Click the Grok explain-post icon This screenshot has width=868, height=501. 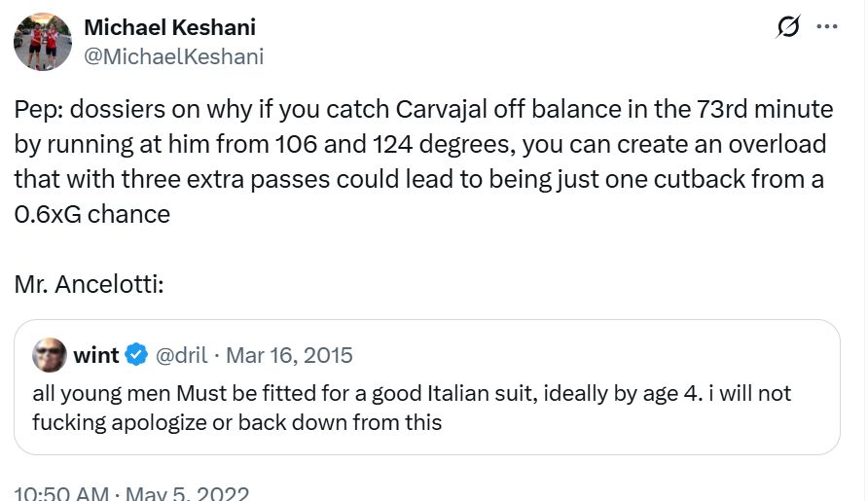(787, 27)
